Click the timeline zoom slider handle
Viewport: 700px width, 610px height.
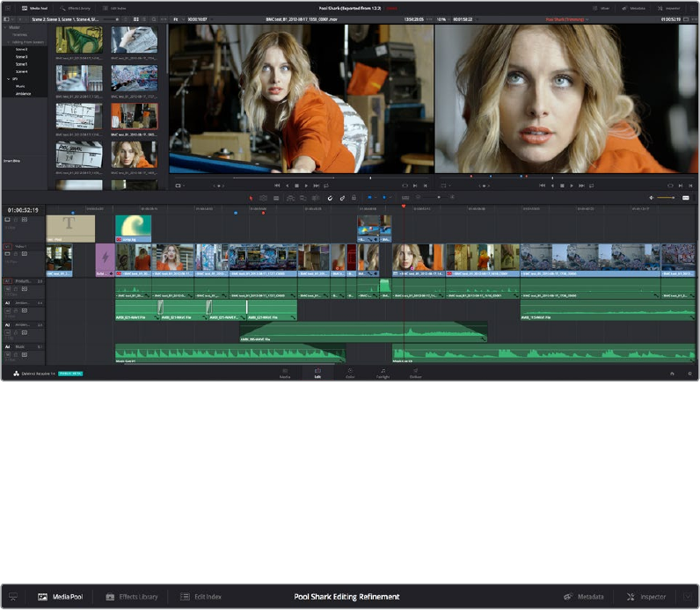(439, 197)
